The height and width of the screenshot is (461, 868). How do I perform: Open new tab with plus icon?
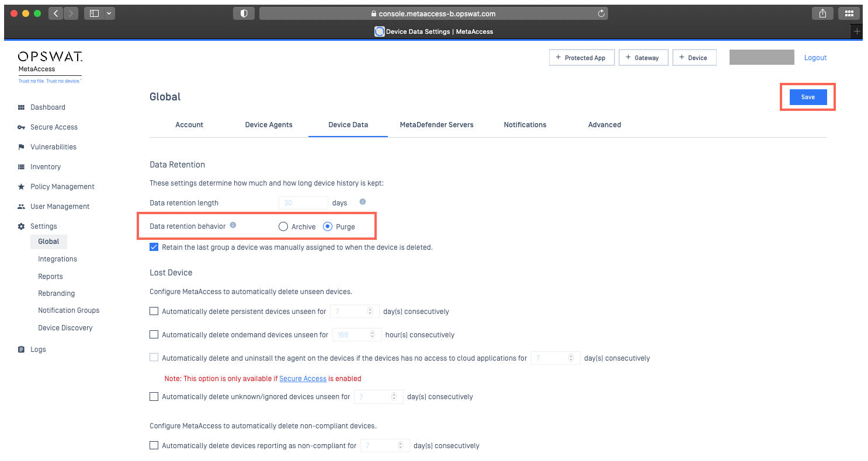click(857, 32)
